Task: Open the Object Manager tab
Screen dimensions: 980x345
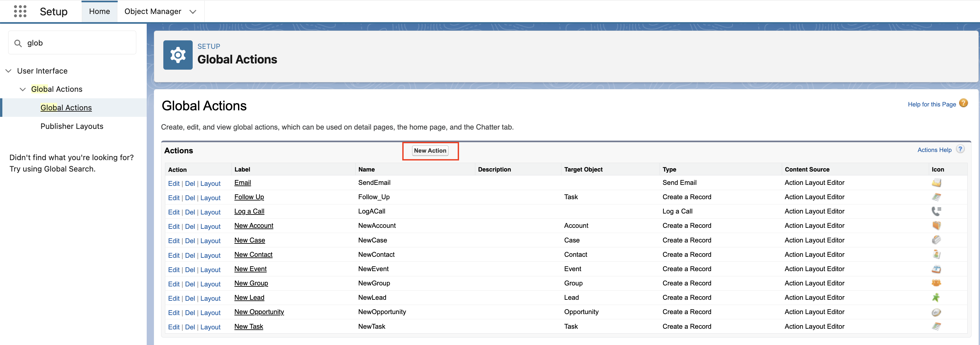Action: [153, 11]
